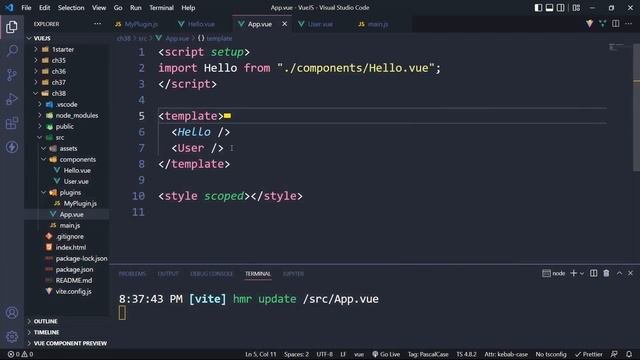Open the Manage gear icon
640x360 pixels.
[x=12, y=337]
